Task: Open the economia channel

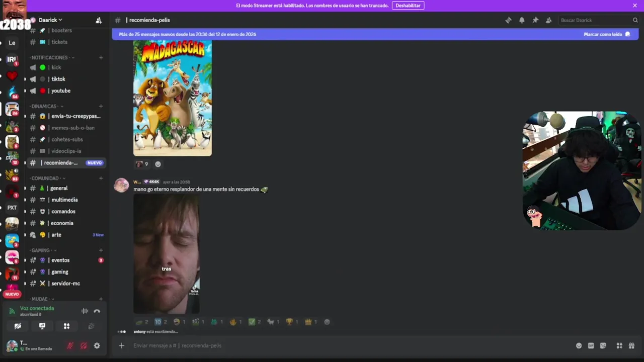Action: 66,223
